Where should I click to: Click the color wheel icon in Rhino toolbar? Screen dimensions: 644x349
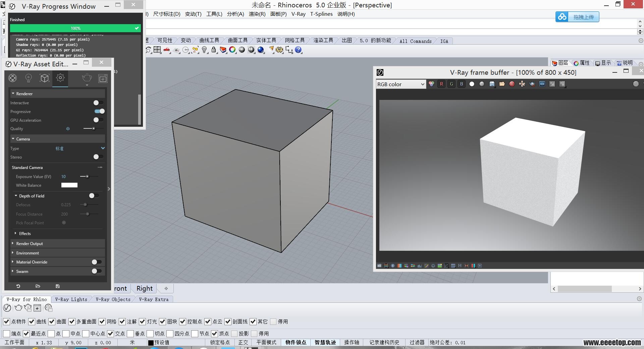pos(232,50)
